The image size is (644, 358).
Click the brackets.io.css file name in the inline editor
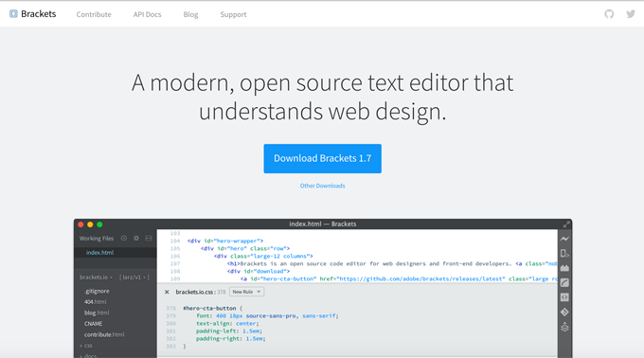tap(195, 292)
